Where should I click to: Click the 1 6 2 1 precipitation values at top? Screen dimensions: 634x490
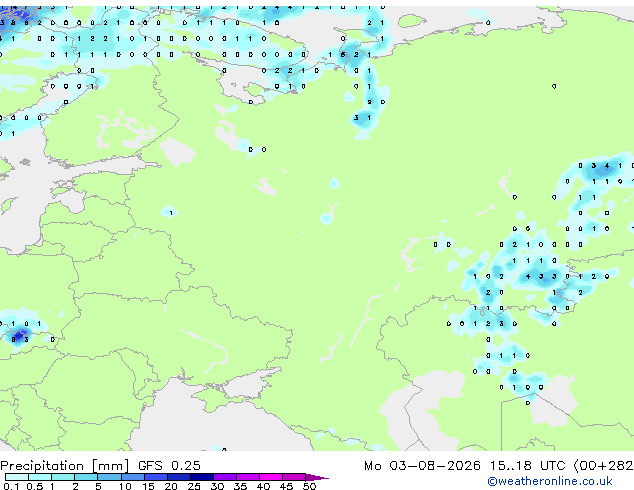(349, 55)
